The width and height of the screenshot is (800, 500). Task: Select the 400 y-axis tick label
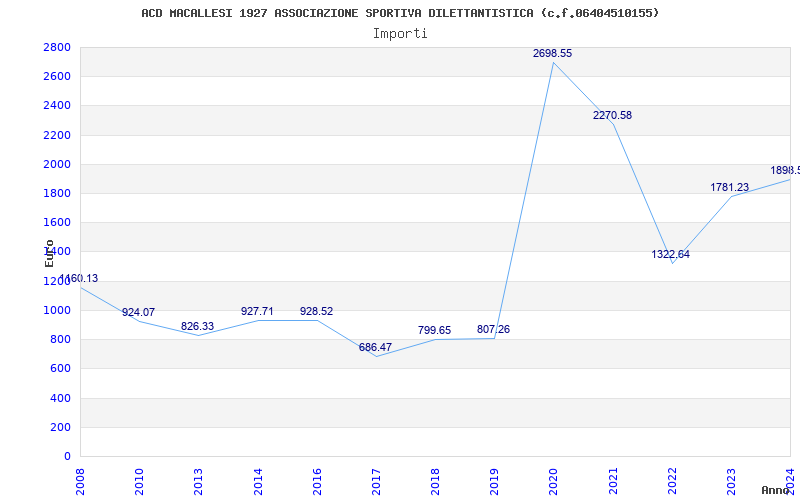click(61, 398)
